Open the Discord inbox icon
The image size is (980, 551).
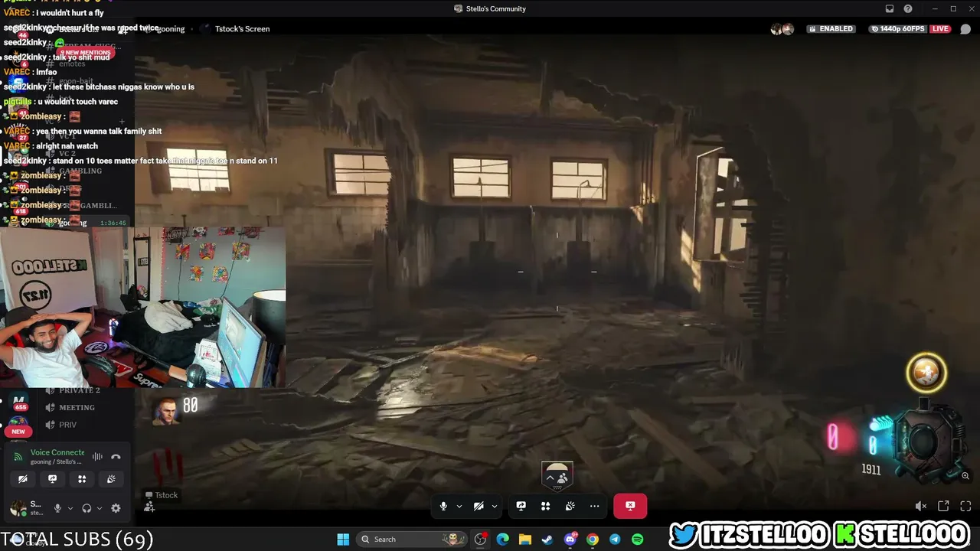click(890, 9)
